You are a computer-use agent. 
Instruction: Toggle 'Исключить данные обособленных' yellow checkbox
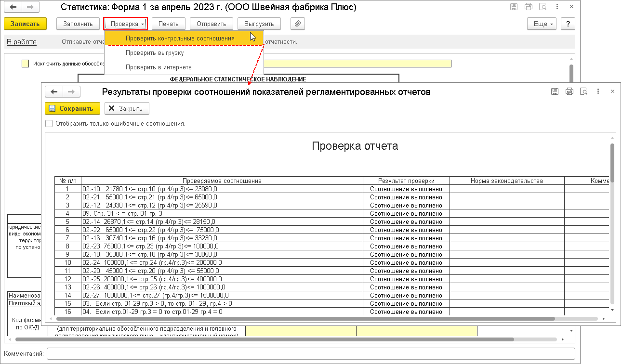point(25,64)
